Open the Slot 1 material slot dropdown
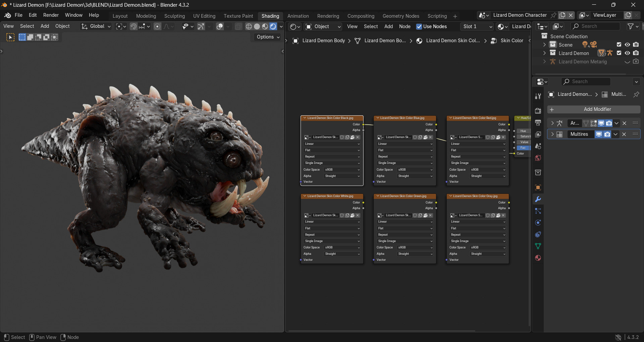644x342 pixels. tap(477, 26)
